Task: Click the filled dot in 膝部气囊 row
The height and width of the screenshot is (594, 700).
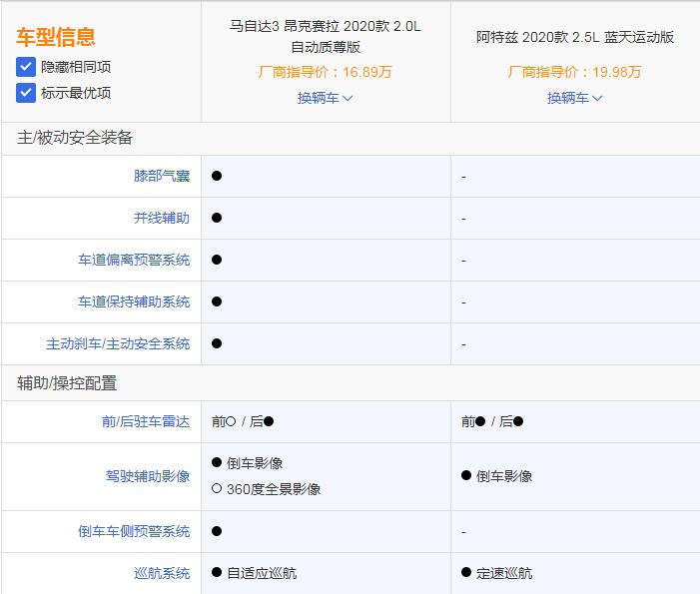Action: click(x=217, y=176)
